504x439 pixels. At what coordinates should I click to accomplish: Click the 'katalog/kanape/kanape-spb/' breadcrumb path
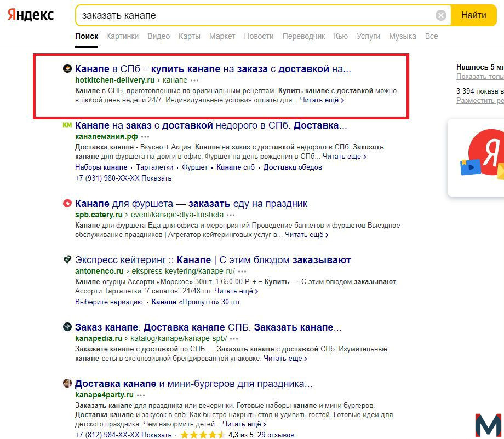[x=179, y=338]
